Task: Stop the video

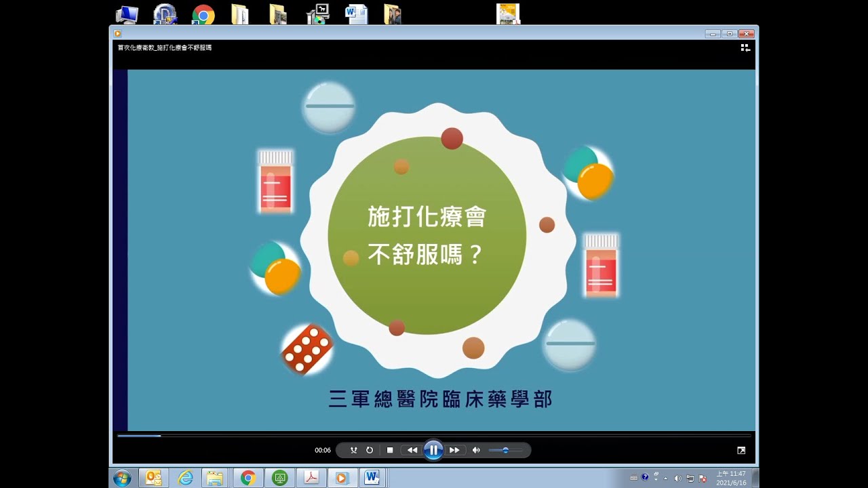Action: pos(390,450)
